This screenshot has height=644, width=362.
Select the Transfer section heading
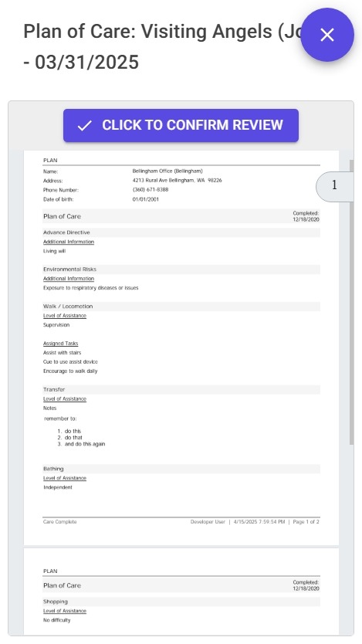tap(54, 389)
